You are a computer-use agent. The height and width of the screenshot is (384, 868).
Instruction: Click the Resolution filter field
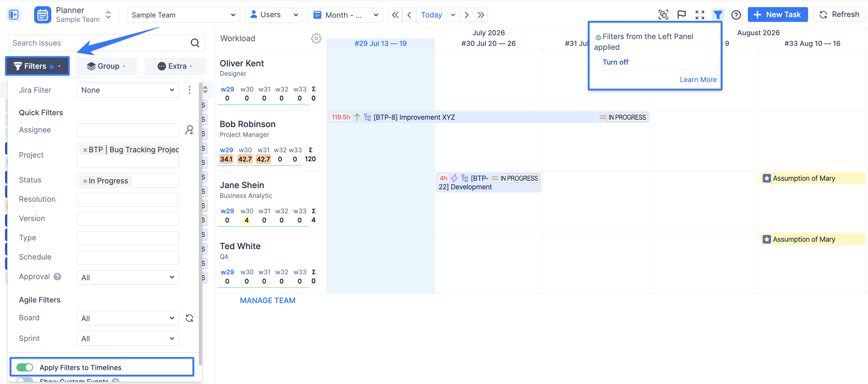pyautogui.click(x=128, y=200)
